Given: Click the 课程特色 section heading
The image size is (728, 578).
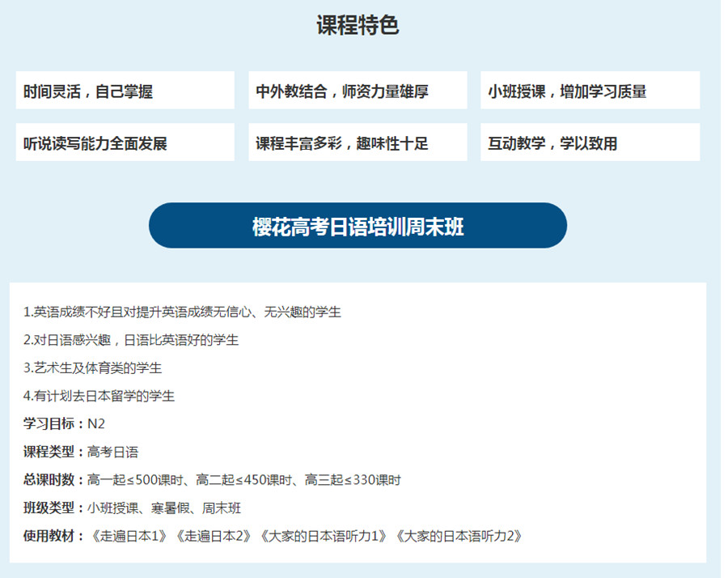Looking at the screenshot, I should 357,25.
